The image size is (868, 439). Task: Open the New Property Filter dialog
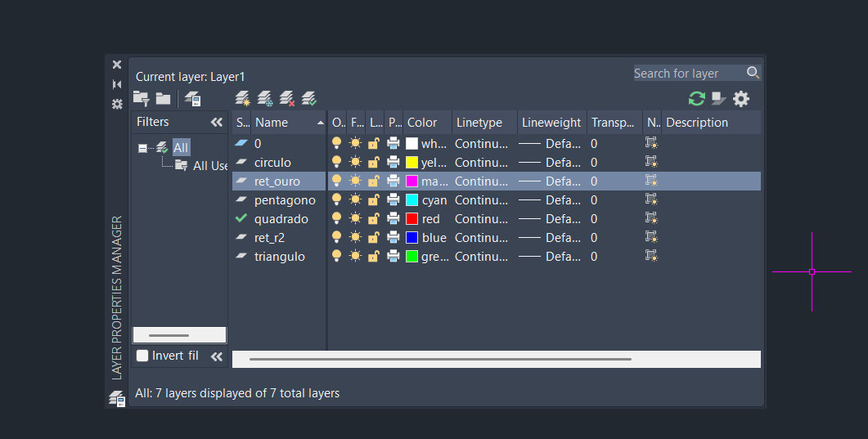(141, 99)
